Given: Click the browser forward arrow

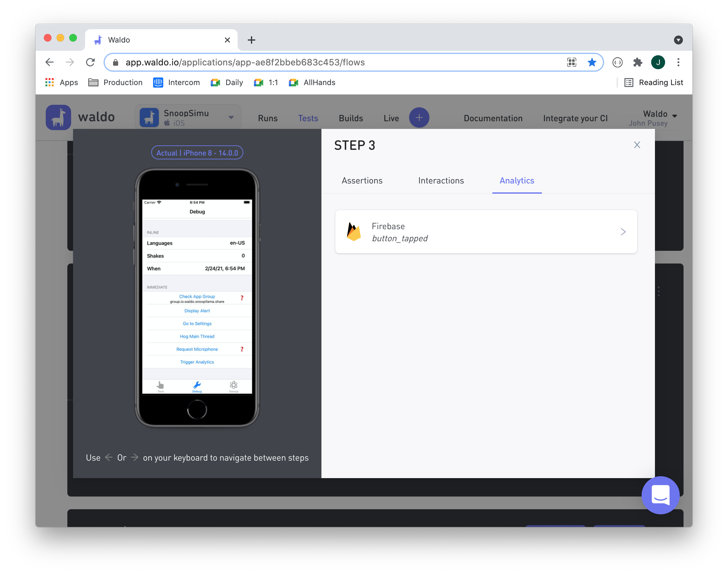Looking at the screenshot, I should (x=70, y=62).
